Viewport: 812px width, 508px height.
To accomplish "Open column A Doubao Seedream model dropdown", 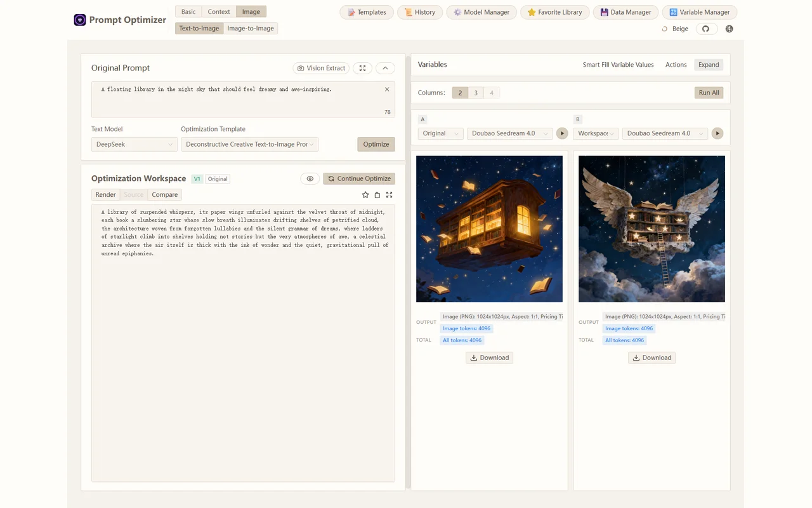I will tap(510, 133).
